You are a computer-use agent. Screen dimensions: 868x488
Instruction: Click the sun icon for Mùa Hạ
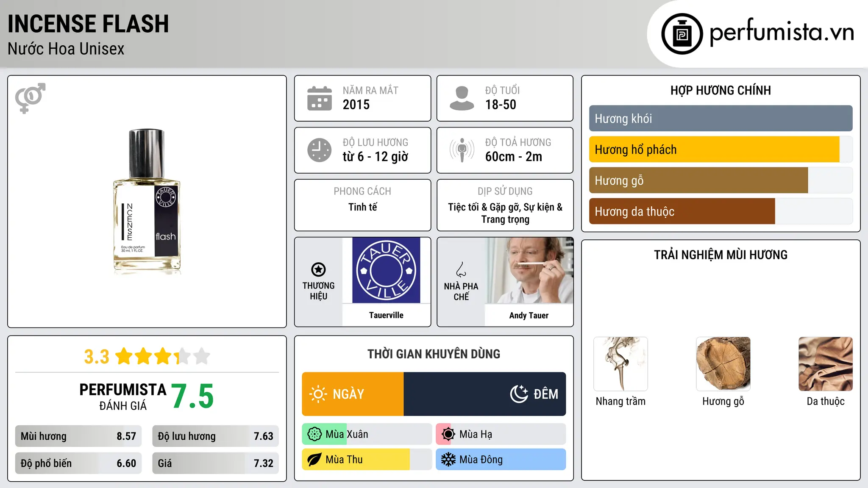448,434
